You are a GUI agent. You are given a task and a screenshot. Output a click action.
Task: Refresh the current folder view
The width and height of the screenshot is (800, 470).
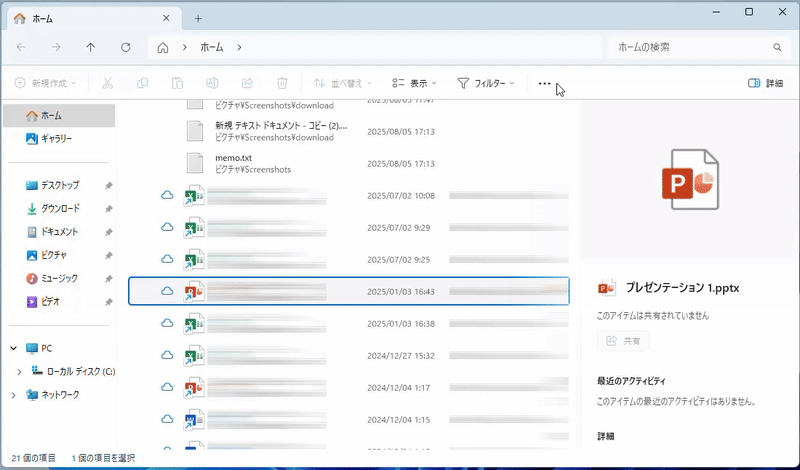tap(126, 47)
